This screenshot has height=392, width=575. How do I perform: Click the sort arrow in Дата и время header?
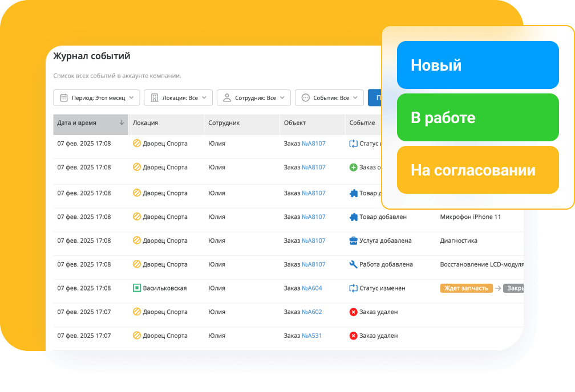point(122,122)
